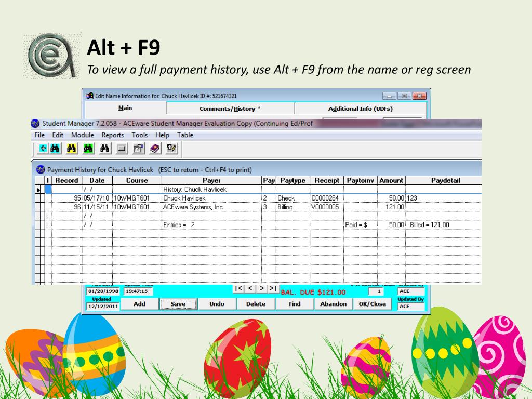Click the Undo button
The image size is (532, 399).
(217, 304)
